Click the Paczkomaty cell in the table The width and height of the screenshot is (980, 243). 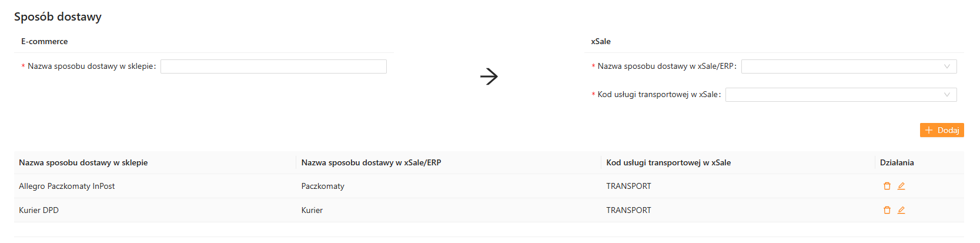323,187
